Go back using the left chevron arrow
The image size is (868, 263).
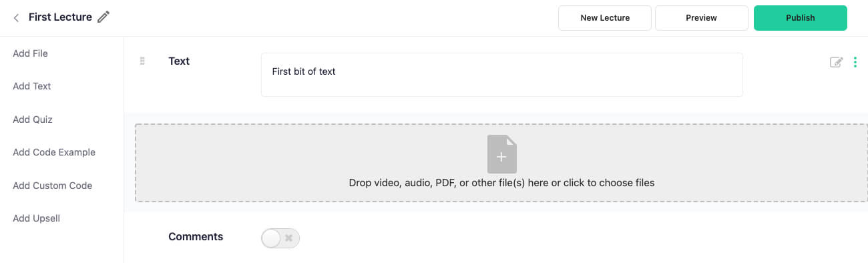point(16,18)
